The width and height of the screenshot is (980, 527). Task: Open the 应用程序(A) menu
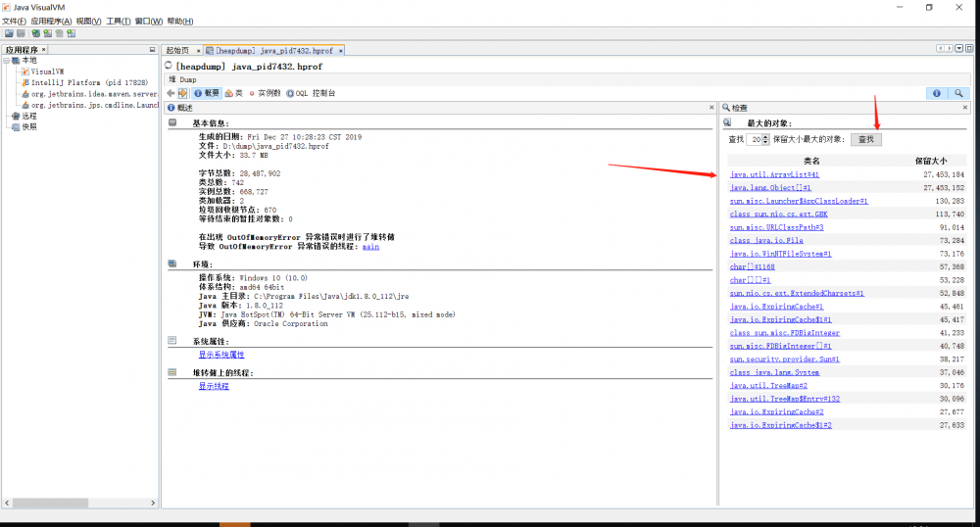point(51,22)
